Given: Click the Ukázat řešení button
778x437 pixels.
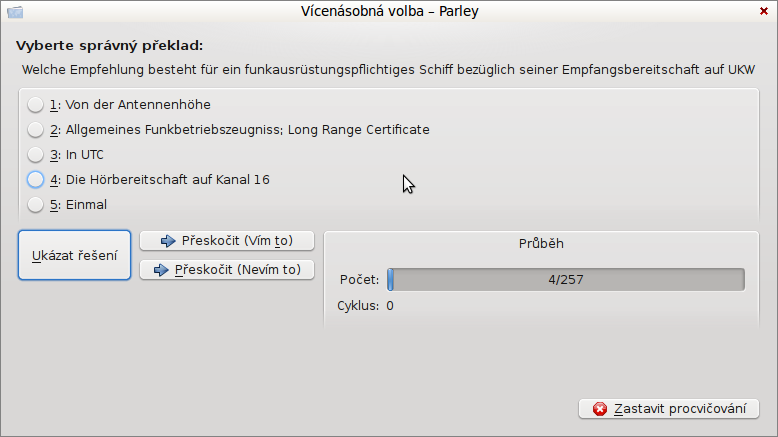Looking at the screenshot, I should click(x=74, y=255).
